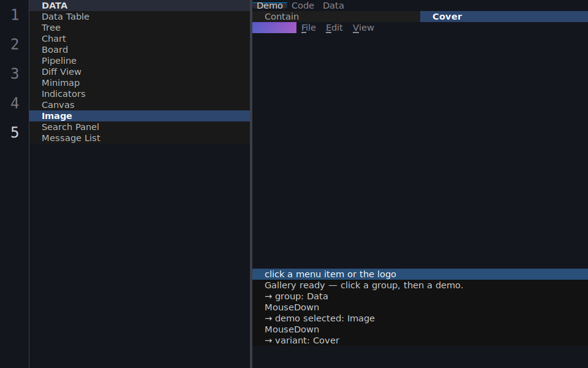Screen dimensions: 588x368
Task: Select group number 2 in the sidebar
Action: [x=15, y=44]
